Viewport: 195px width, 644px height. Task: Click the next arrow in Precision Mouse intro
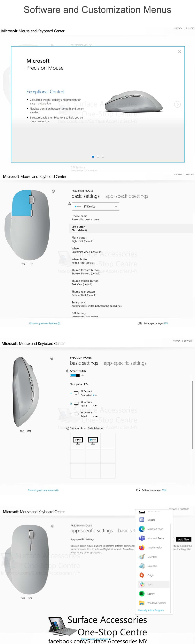[177, 104]
